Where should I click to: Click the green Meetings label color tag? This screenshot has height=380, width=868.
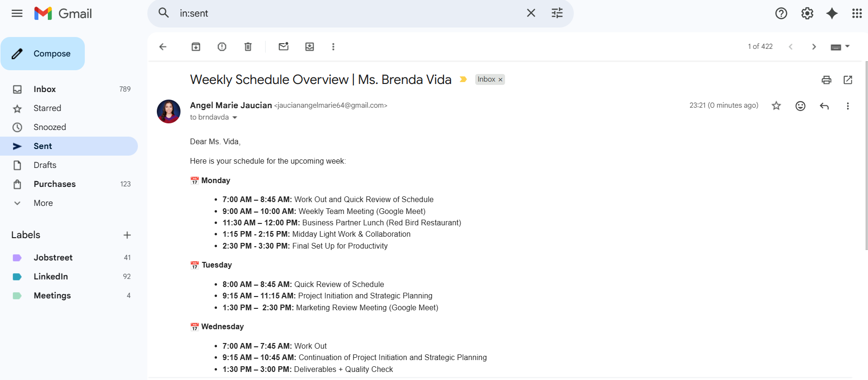coord(17,296)
